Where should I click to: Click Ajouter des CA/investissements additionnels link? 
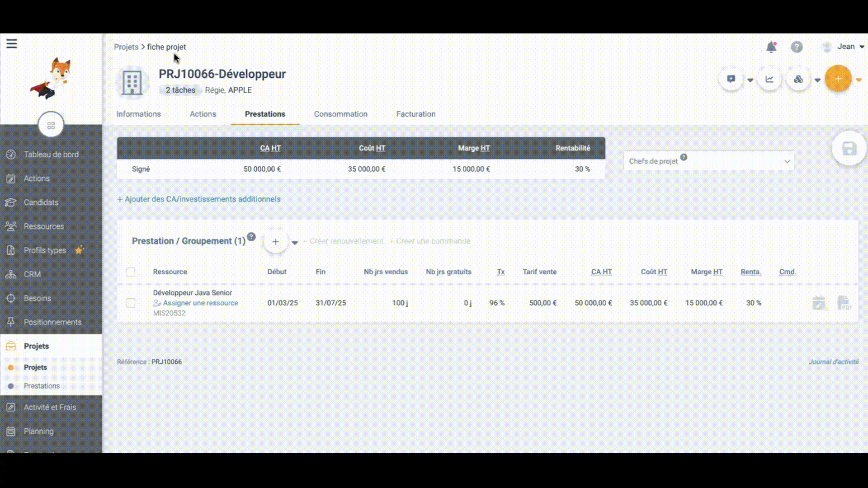click(199, 199)
